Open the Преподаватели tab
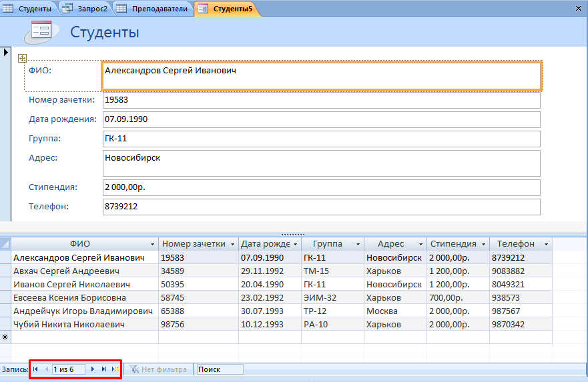Image resolution: width=588 pixels, height=382 pixels. [x=153, y=9]
